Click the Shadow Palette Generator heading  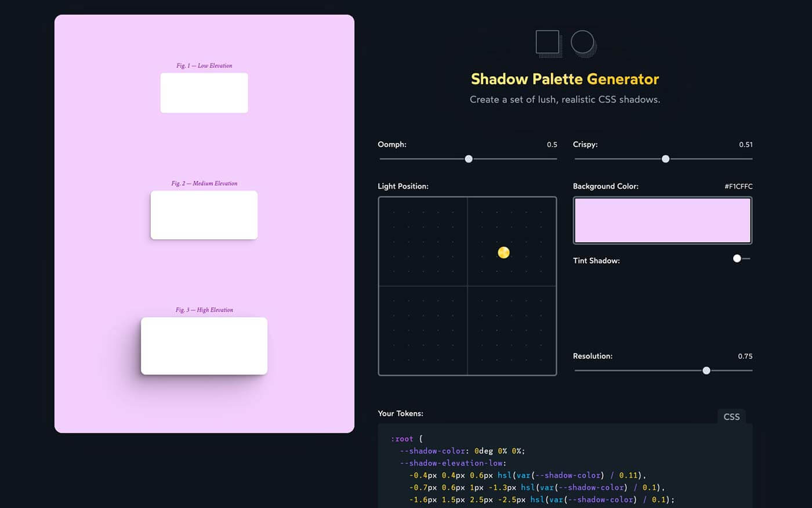tap(565, 79)
